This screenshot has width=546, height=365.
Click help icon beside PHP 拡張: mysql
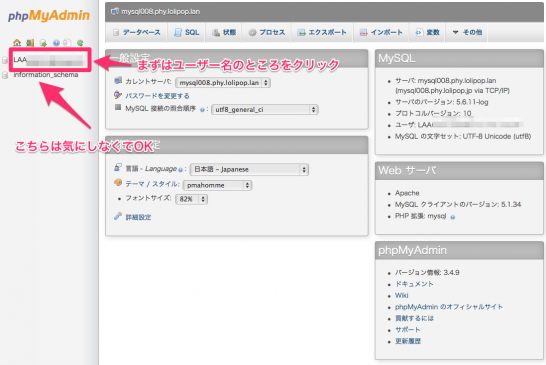pyautogui.click(x=453, y=217)
